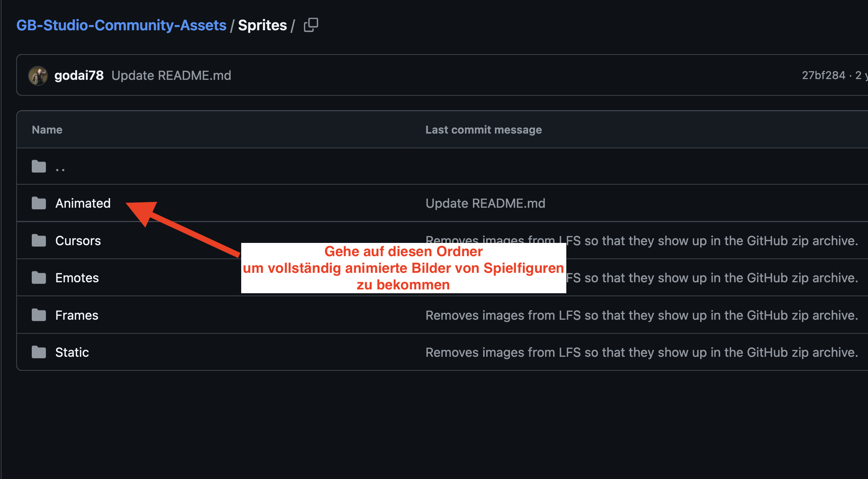Open the GB-Studio-Community-Assets repository link
The height and width of the screenshot is (479, 868).
point(121,25)
